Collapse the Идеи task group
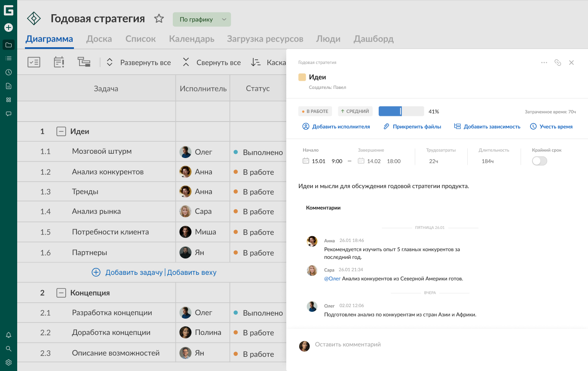588x371 pixels. click(61, 131)
